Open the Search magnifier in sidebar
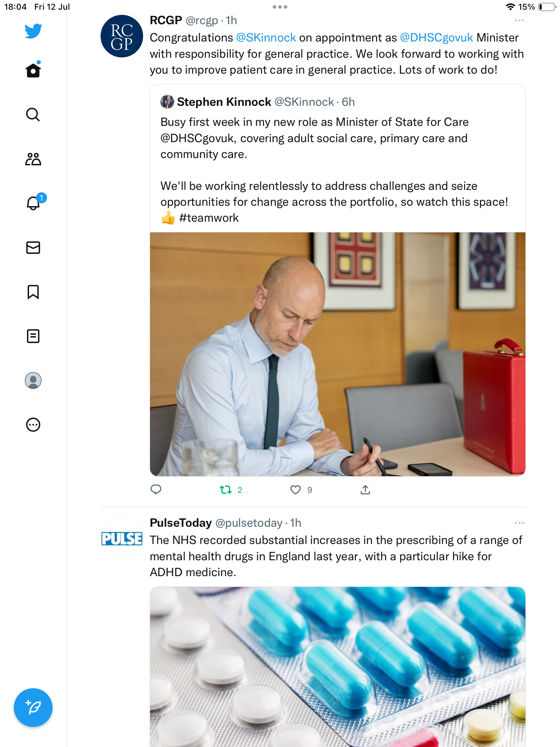This screenshot has height=747, width=560. tap(33, 114)
